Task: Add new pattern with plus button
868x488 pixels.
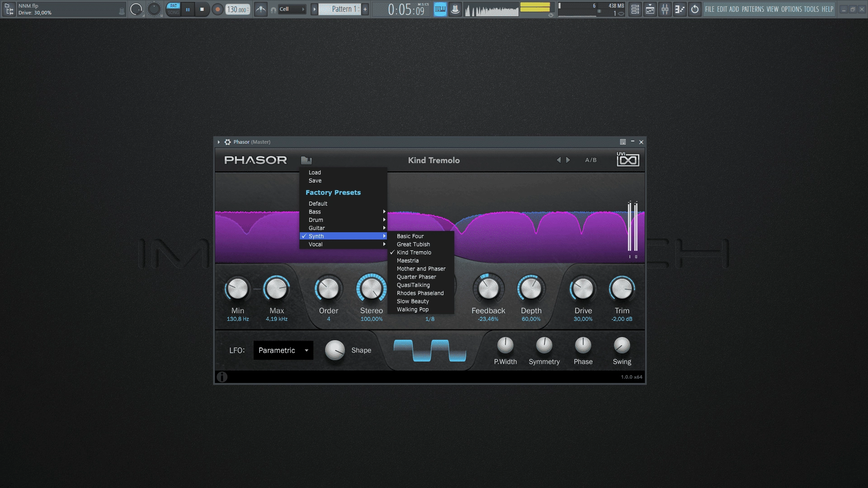Action: pos(365,9)
